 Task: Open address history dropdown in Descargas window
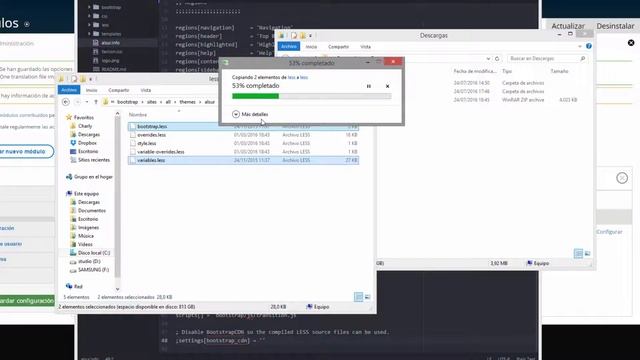tap(488, 59)
